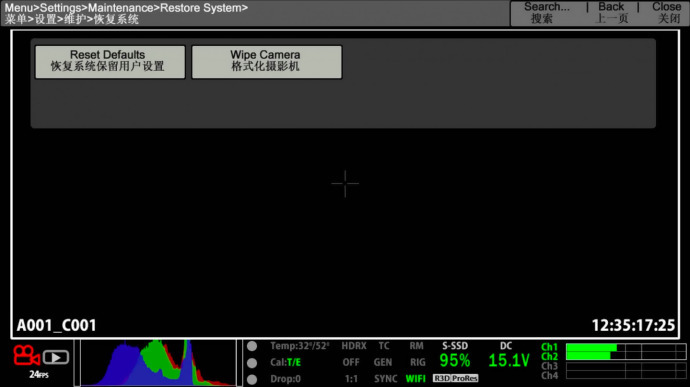Viewport: 690px width, 387px height.
Task: Tap the R3D ProRes format badge
Action: (x=455, y=378)
